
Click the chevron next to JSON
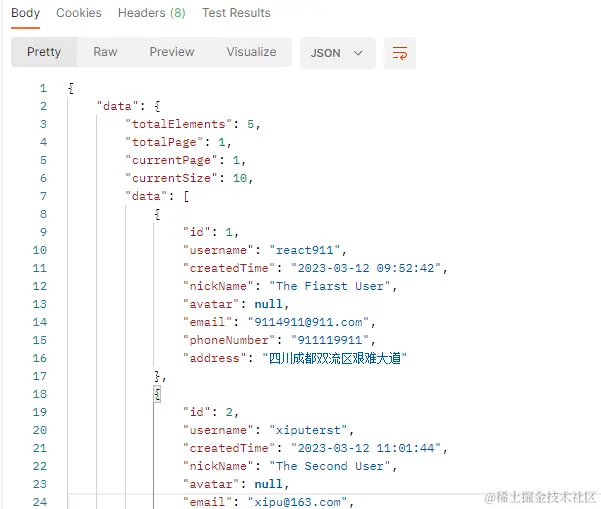click(x=358, y=53)
